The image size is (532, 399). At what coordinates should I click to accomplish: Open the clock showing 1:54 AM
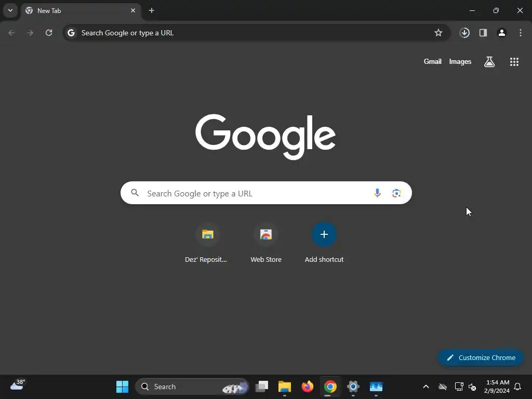[497, 387]
